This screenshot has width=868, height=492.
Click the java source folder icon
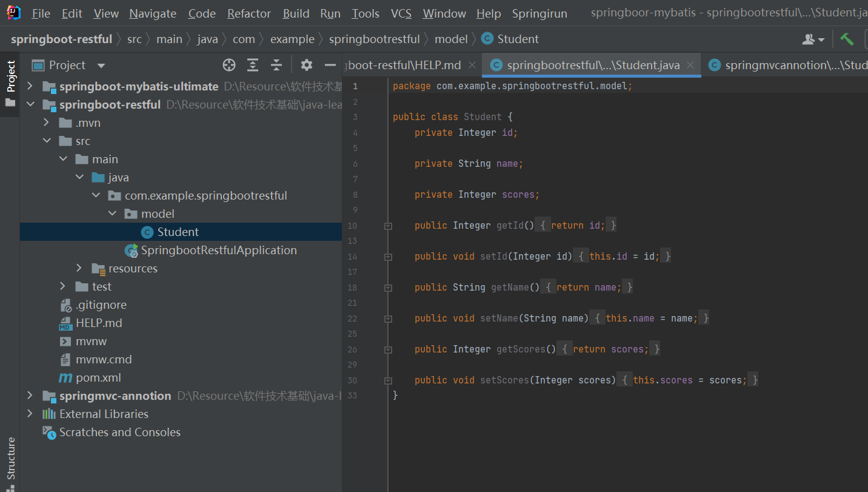[98, 178]
